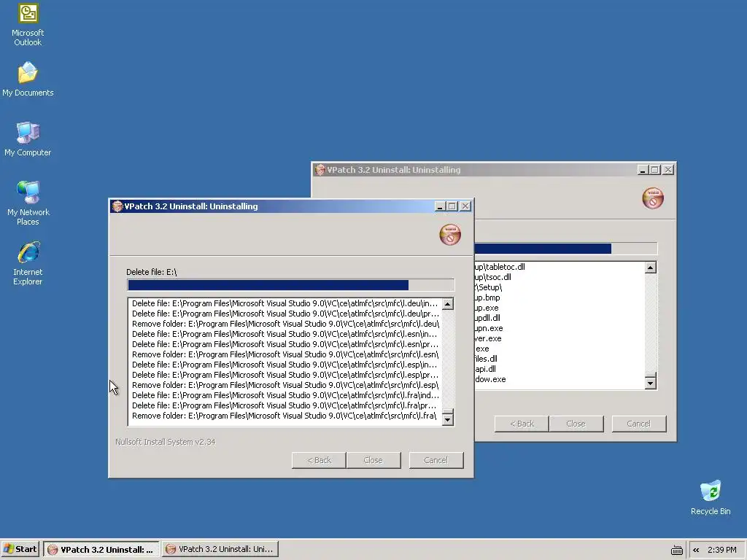Select the 'Delete file: ...\l.fra\ind...' log line
747x560 pixels.
click(x=285, y=395)
